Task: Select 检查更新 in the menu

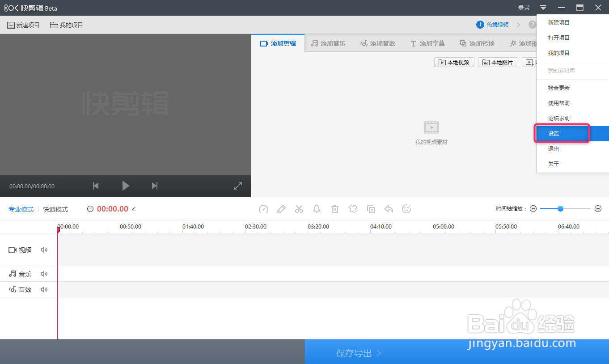Action: click(x=573, y=88)
